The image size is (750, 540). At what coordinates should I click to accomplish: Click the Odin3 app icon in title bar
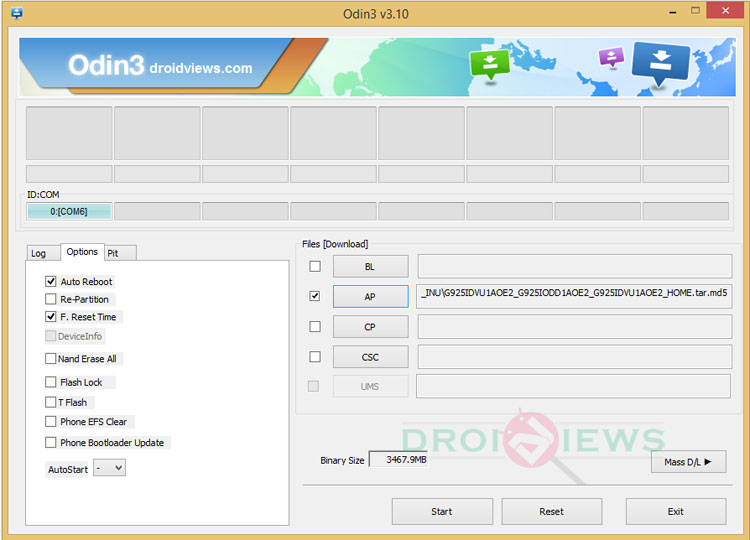point(16,13)
